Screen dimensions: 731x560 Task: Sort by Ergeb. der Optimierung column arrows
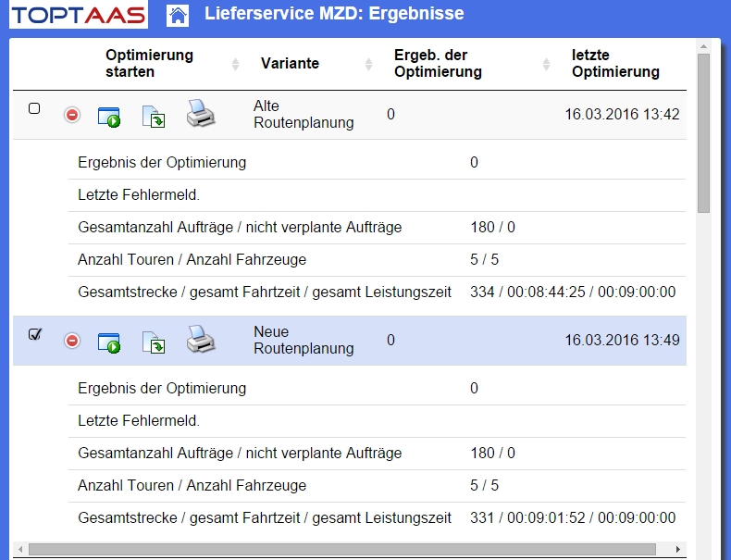(546, 64)
